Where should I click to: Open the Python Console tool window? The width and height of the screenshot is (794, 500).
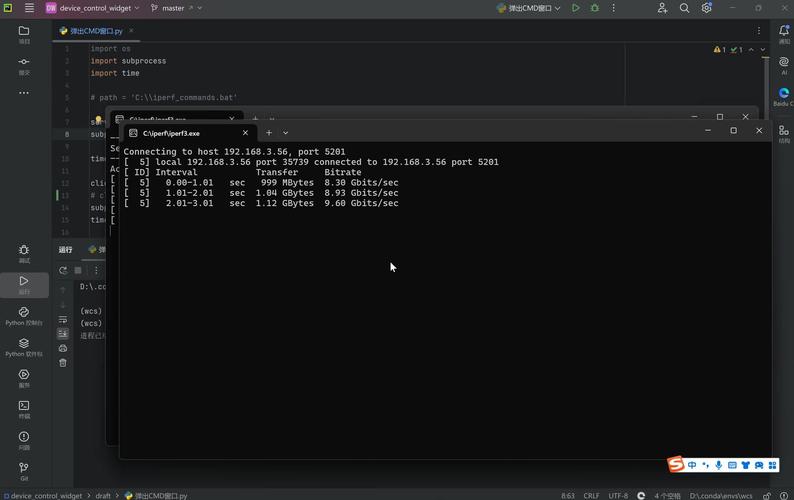[24, 315]
